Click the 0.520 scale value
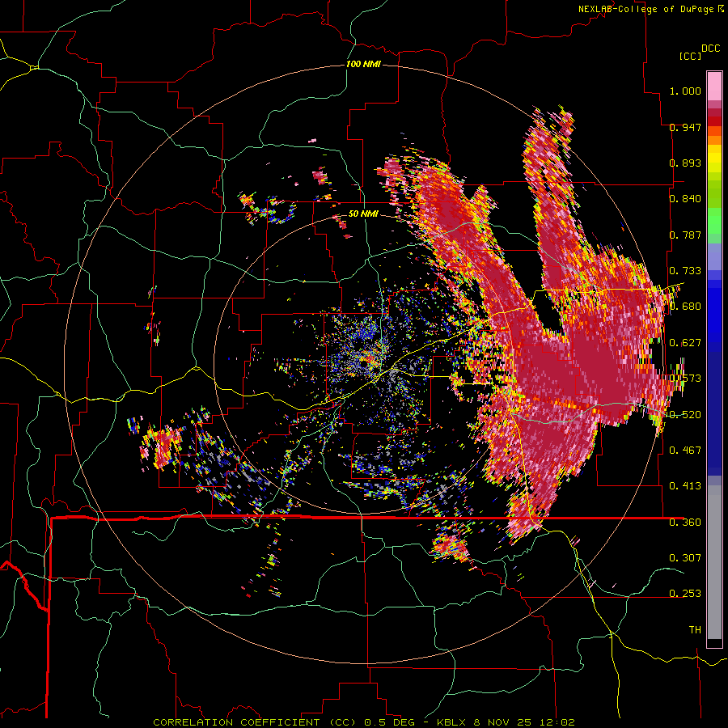The height and width of the screenshot is (728, 728). (x=685, y=414)
